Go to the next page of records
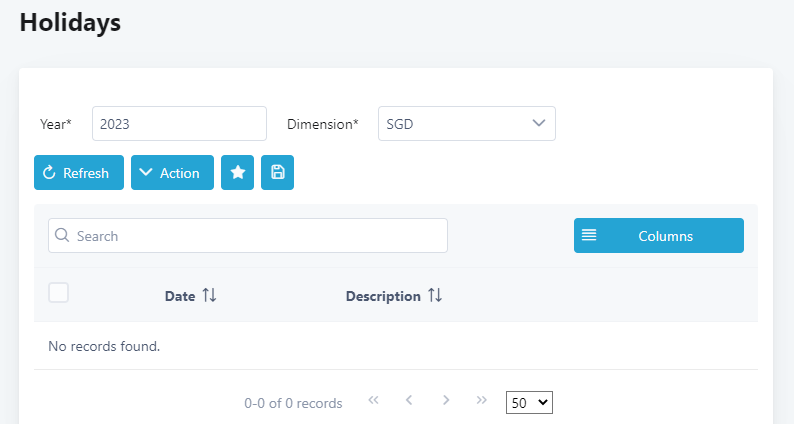 point(446,401)
